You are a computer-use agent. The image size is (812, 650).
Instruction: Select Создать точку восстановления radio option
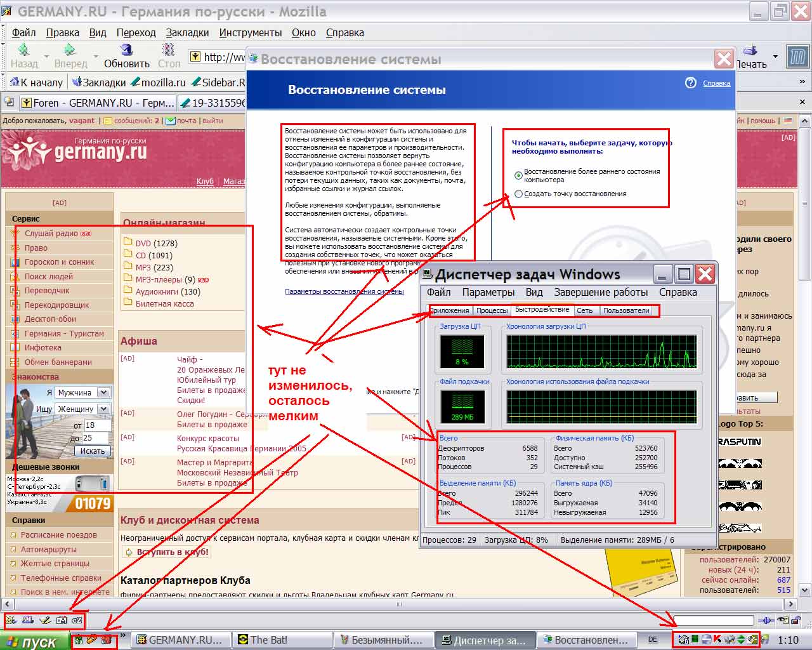click(519, 194)
